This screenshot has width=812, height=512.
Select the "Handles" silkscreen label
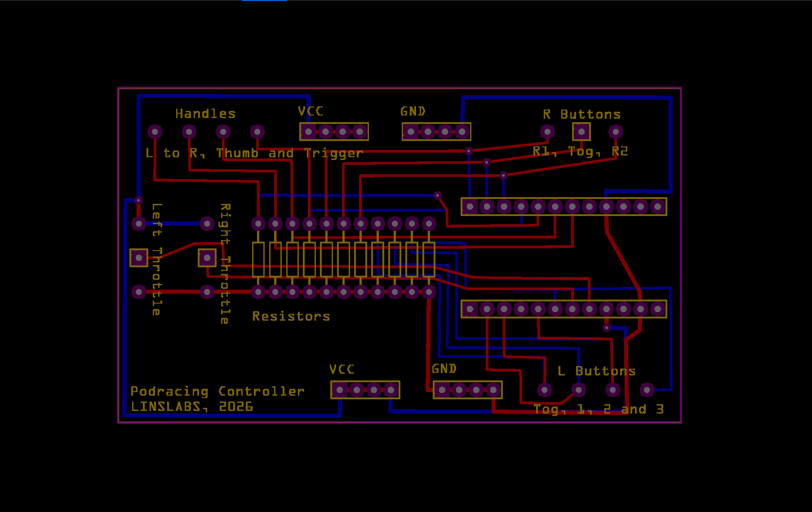pyautogui.click(x=205, y=114)
